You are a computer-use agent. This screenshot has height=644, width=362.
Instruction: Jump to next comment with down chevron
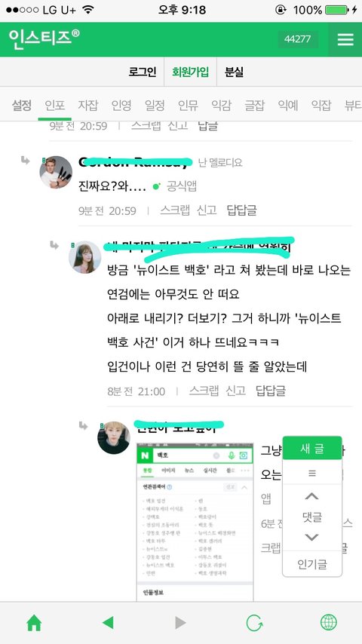312,537
